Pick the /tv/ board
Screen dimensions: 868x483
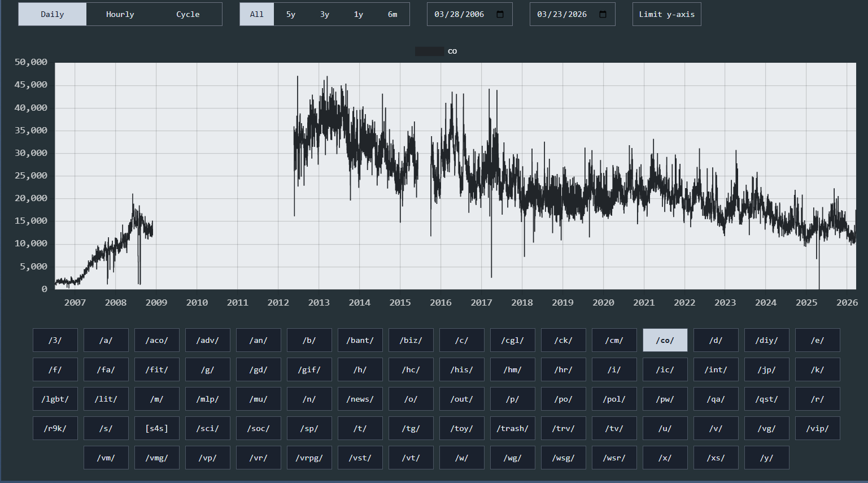(x=614, y=428)
